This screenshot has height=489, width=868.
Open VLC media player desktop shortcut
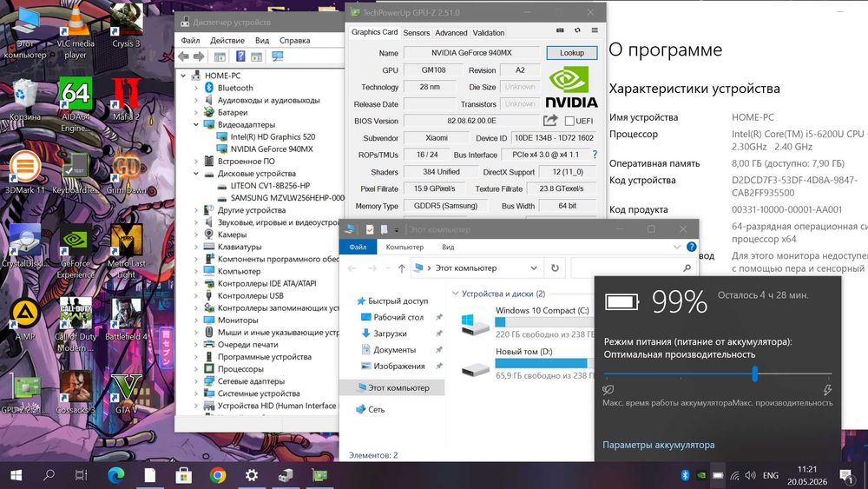[x=76, y=33]
